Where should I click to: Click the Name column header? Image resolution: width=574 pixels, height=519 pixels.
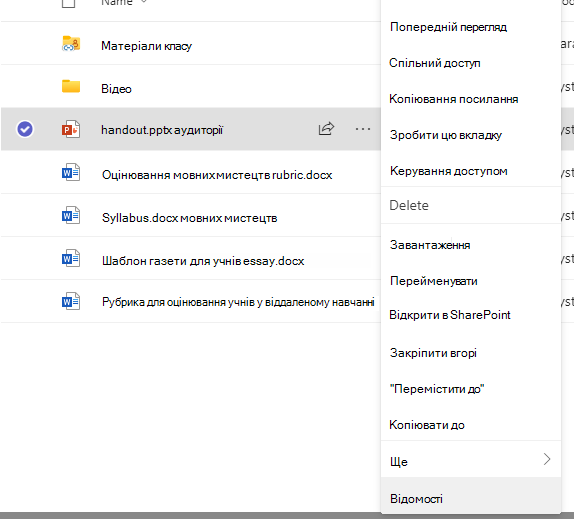coord(117,3)
